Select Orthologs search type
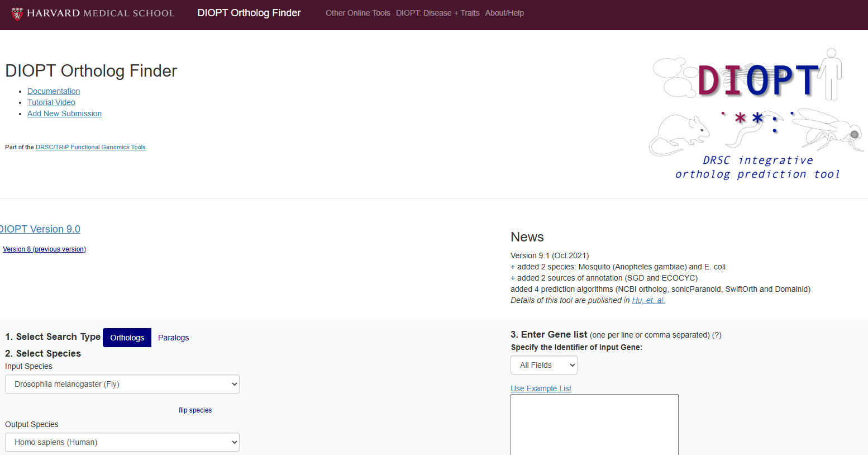868x455 pixels. [x=127, y=338]
